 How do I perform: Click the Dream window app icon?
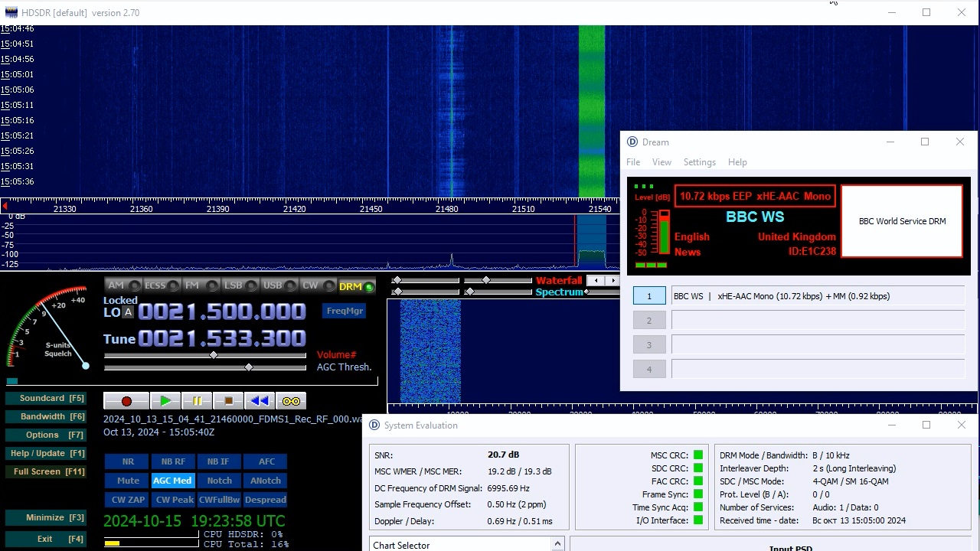pos(632,142)
